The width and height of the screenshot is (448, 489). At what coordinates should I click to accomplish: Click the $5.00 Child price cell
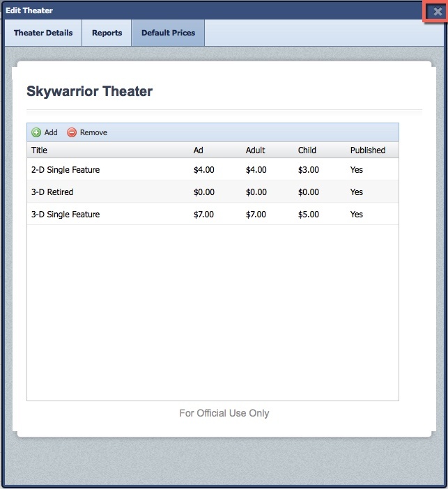point(309,214)
